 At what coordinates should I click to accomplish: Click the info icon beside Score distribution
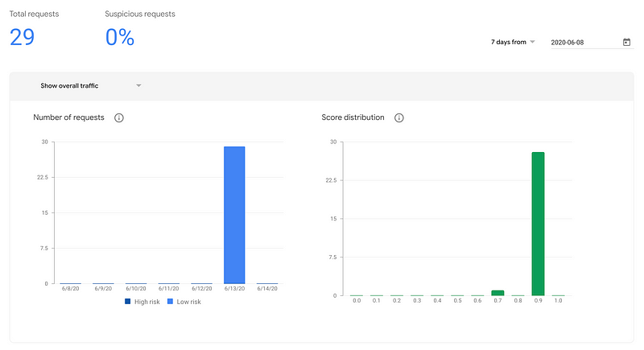[x=398, y=117]
